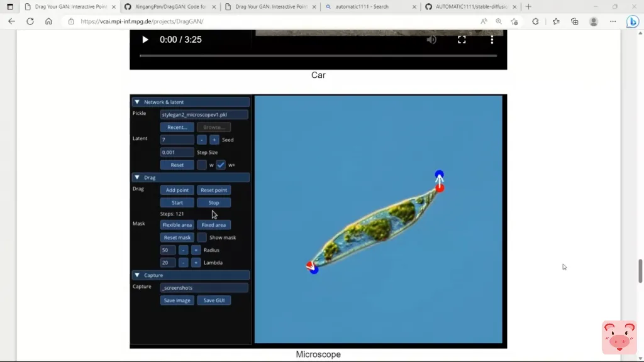The height and width of the screenshot is (362, 644).
Task: Check the Show mask checkbox
Action: pos(202,238)
